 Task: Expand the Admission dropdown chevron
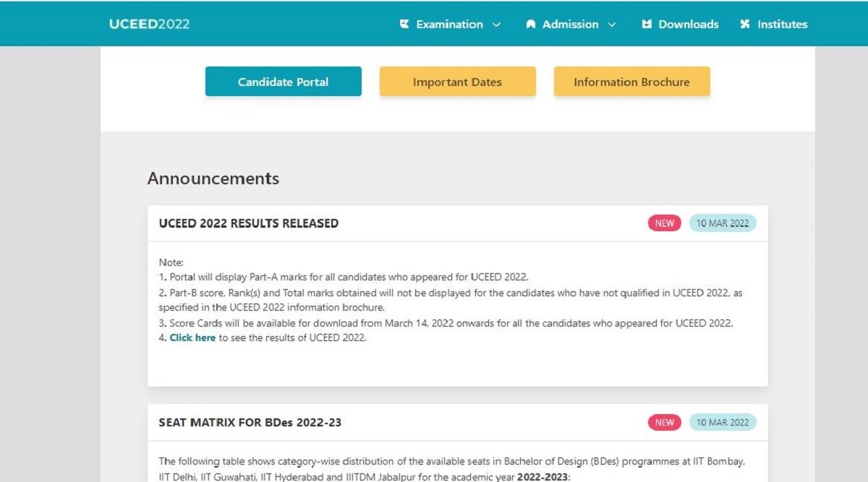pyautogui.click(x=612, y=25)
